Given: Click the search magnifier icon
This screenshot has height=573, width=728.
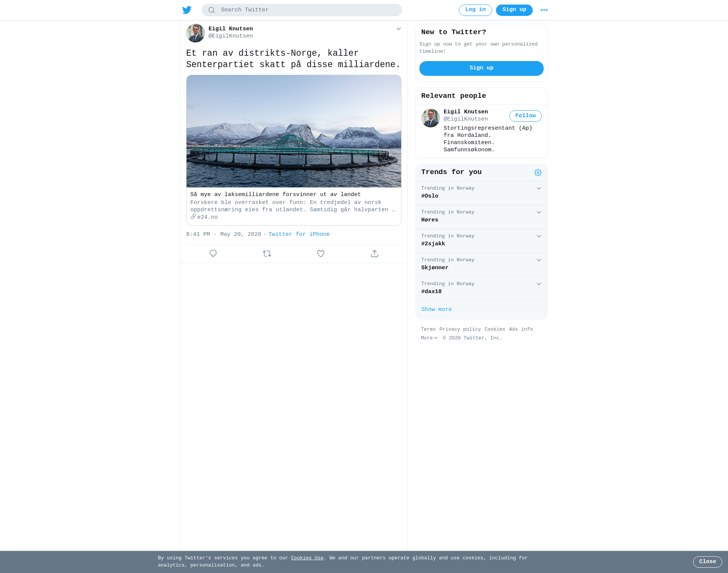Looking at the screenshot, I should tap(212, 10).
